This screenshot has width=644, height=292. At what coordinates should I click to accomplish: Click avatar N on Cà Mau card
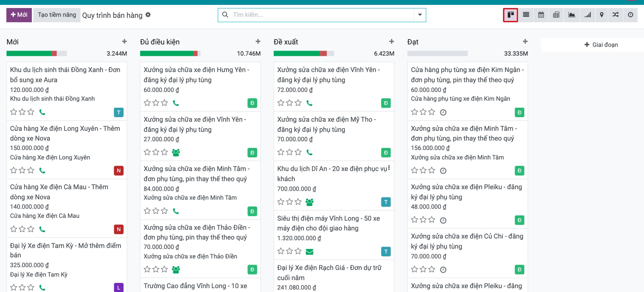coord(119,229)
